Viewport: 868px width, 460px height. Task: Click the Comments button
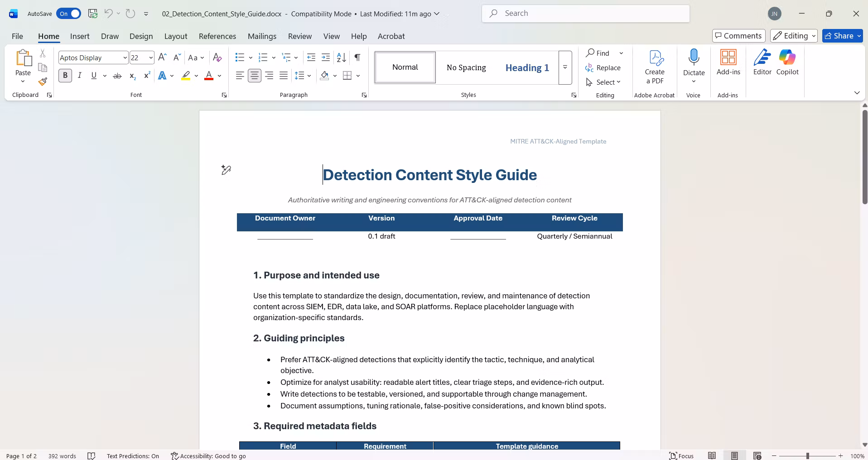point(738,36)
